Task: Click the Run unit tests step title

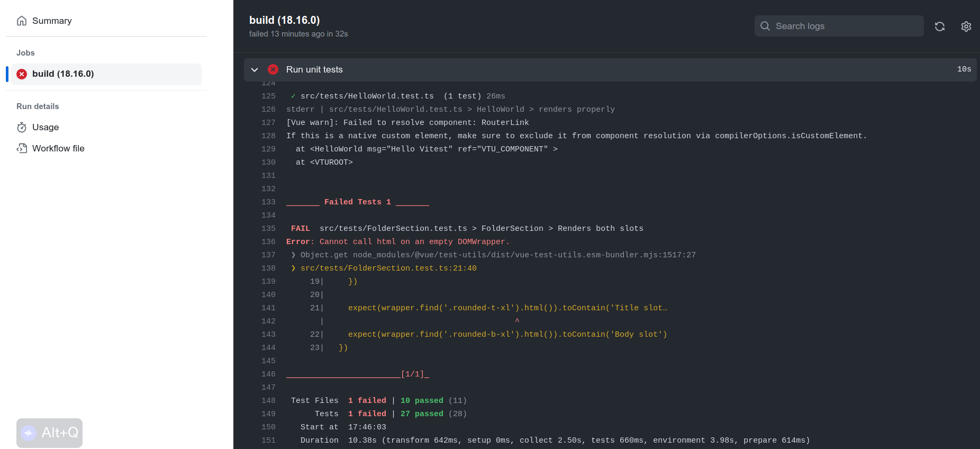Action: click(x=314, y=69)
